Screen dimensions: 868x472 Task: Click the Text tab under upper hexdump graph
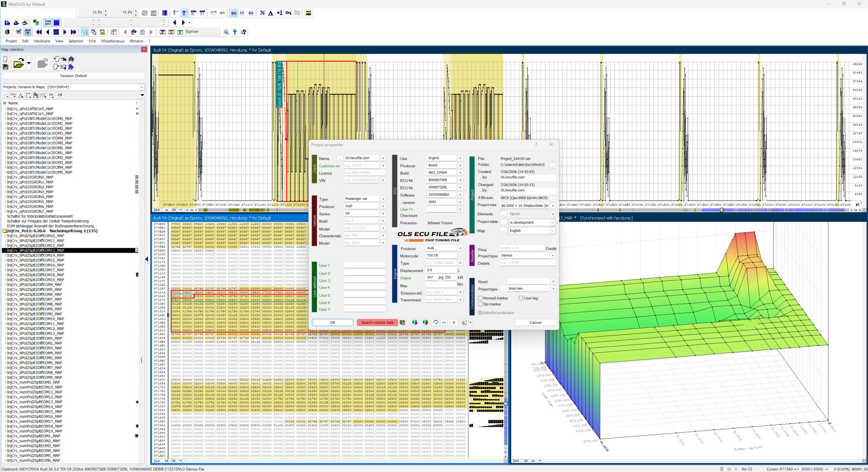coord(157,210)
